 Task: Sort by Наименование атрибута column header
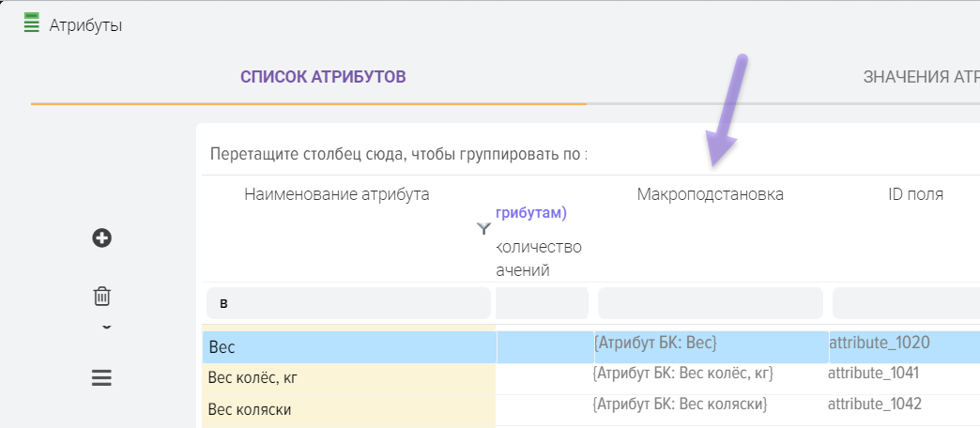[337, 194]
